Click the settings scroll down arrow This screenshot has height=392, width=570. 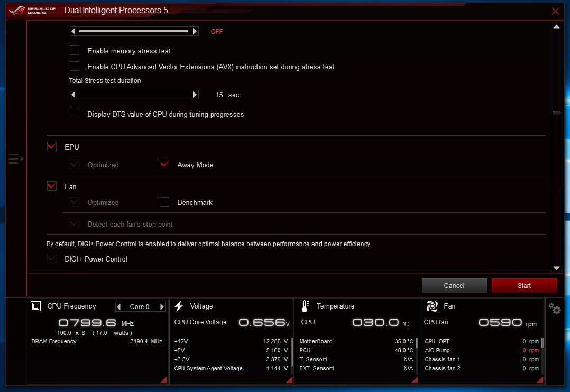click(x=556, y=268)
